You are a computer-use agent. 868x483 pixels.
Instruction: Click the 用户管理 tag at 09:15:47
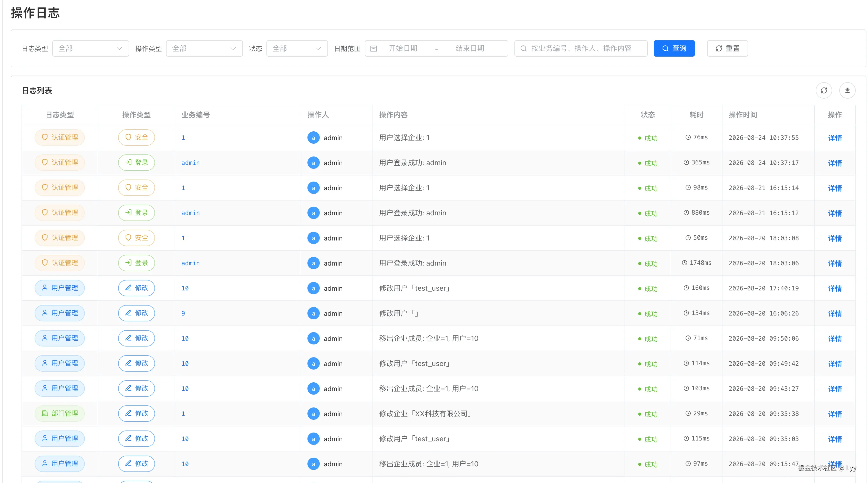click(x=60, y=464)
